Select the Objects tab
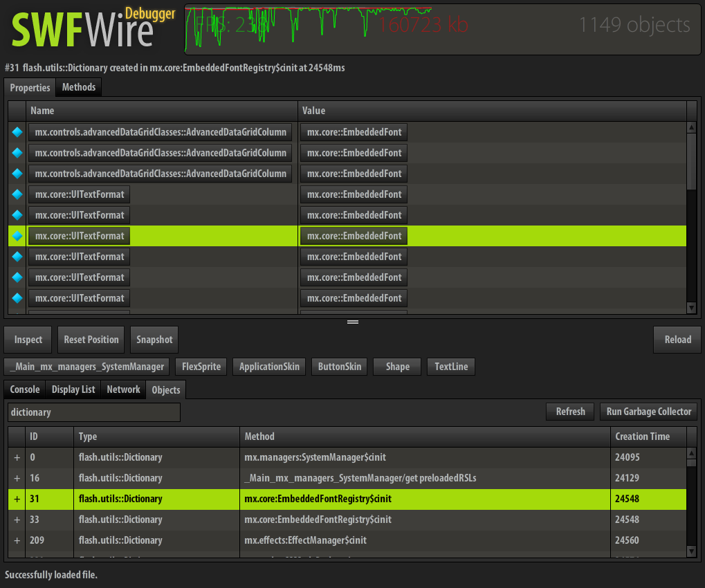Viewport: 705px width, 588px height. [x=166, y=389]
